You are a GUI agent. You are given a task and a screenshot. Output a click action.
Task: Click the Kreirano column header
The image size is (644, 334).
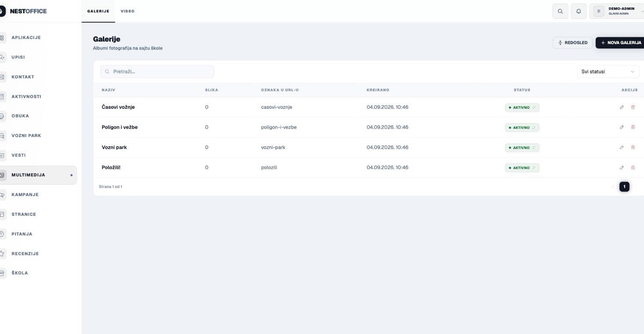(x=378, y=90)
